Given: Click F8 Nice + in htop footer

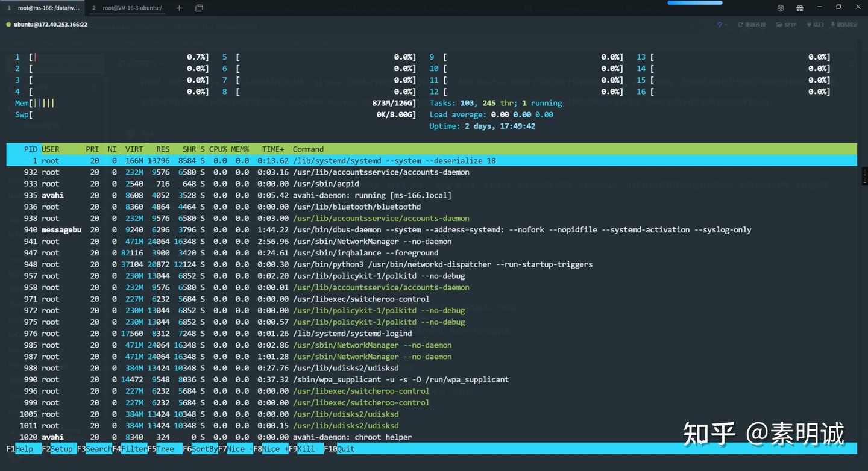Looking at the screenshot, I should [x=271, y=449].
